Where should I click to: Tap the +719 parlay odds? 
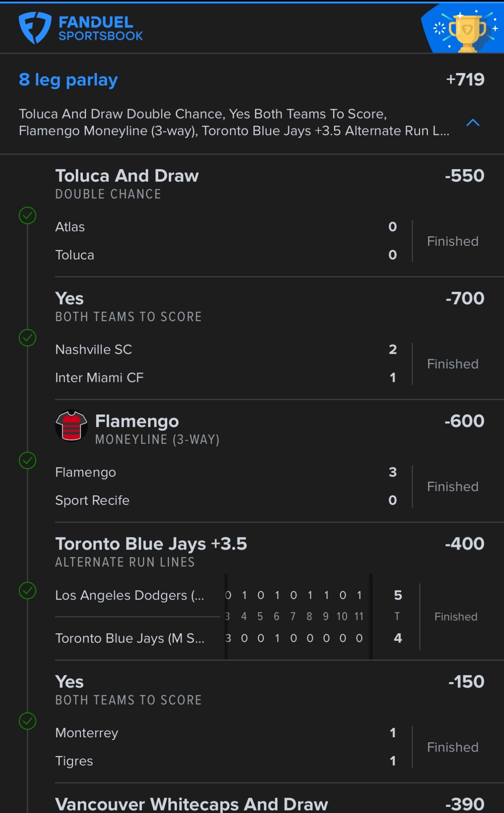pyautogui.click(x=465, y=80)
